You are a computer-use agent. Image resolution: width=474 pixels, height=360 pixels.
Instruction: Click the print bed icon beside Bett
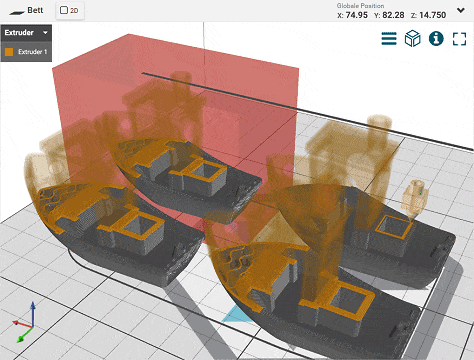17,12
